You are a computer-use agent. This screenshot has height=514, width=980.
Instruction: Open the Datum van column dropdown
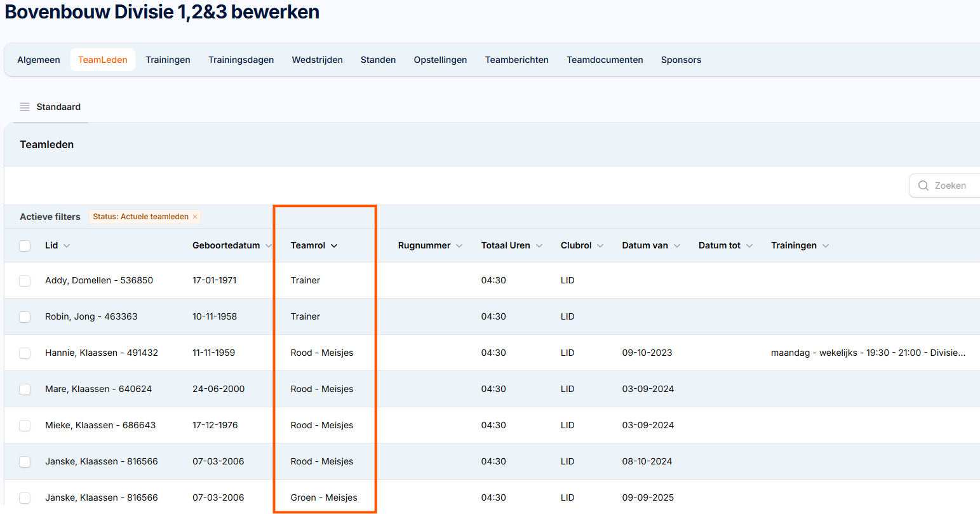point(677,246)
